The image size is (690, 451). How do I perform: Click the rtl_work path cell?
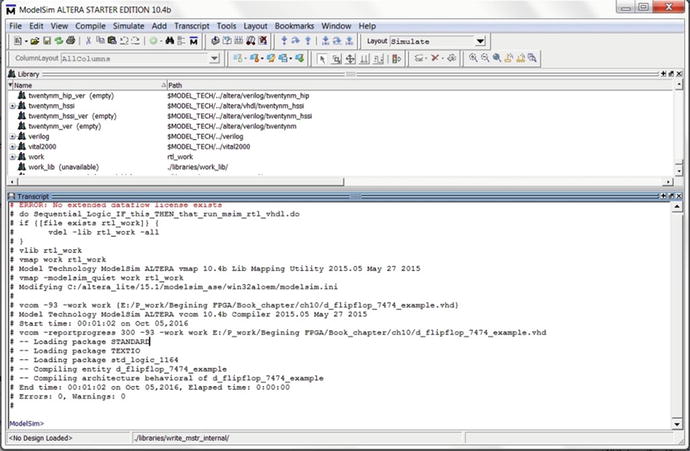click(180, 157)
